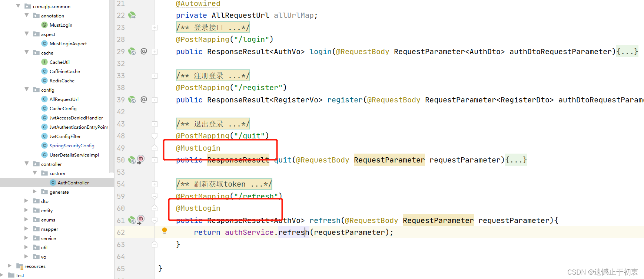Collapse refresh method with line 61 fold toggle
644x279 pixels.
155,220
